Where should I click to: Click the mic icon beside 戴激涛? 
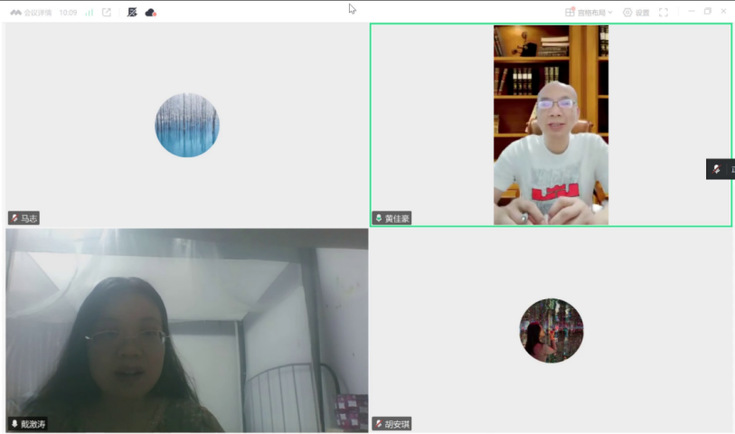pos(14,424)
